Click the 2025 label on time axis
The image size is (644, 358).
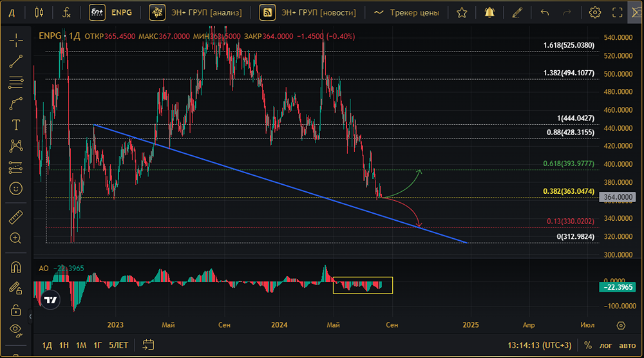click(x=471, y=325)
